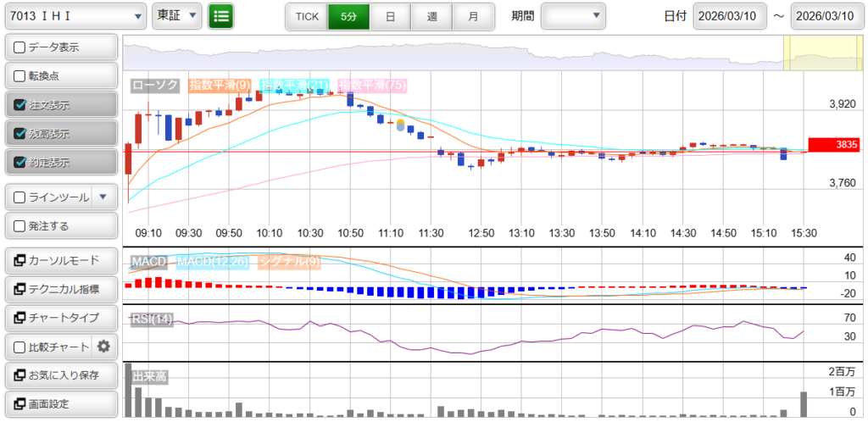Switch to the TICK chart tab
Screen dimensions: 868x422
tap(306, 16)
